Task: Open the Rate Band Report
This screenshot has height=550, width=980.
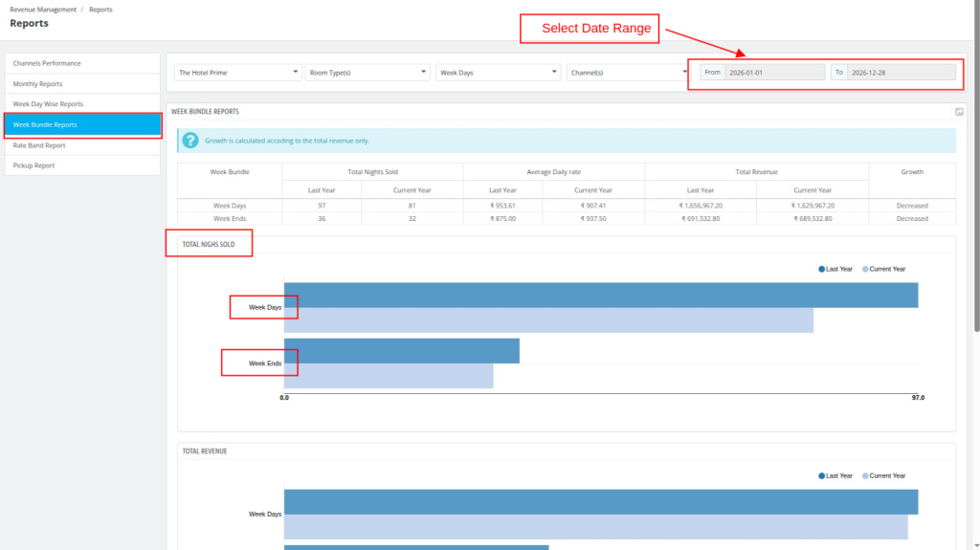Action: click(82, 145)
